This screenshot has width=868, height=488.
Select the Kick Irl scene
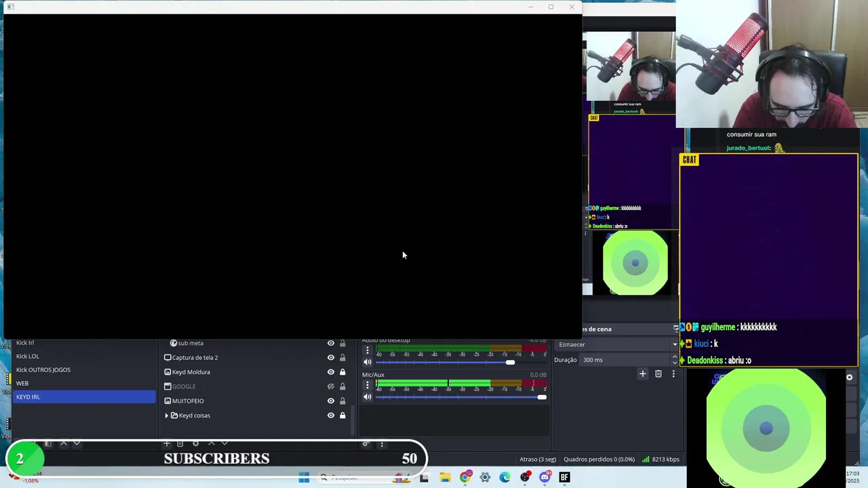point(84,343)
